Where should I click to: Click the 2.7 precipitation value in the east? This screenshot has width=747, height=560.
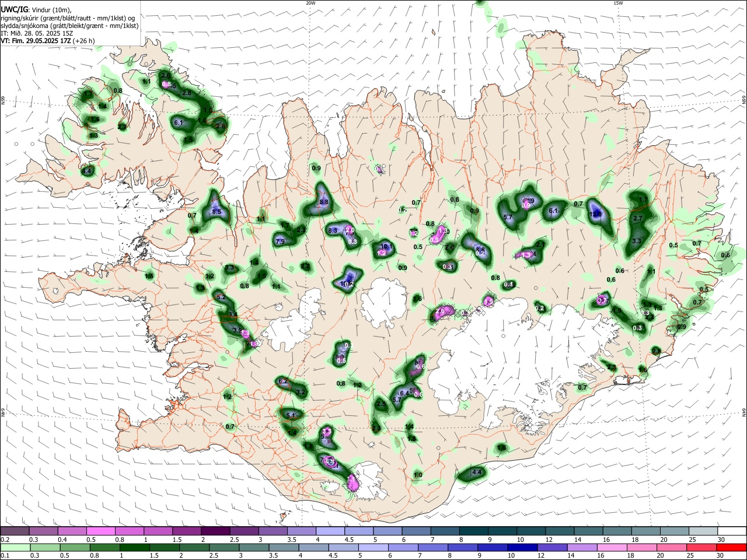pos(638,219)
